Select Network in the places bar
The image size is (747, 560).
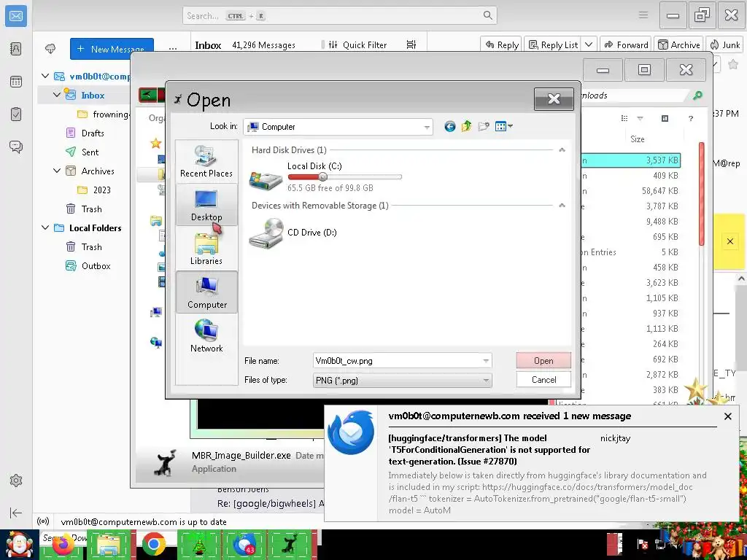[206, 335]
